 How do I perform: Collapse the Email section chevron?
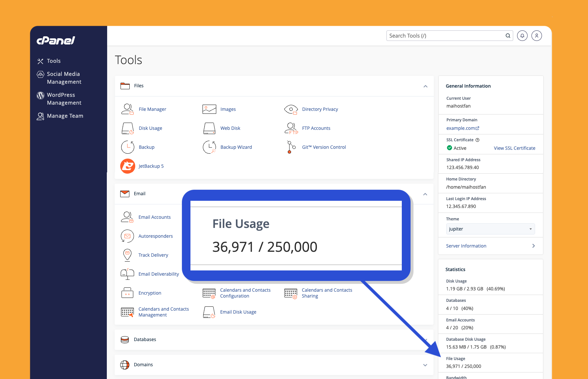pos(425,194)
